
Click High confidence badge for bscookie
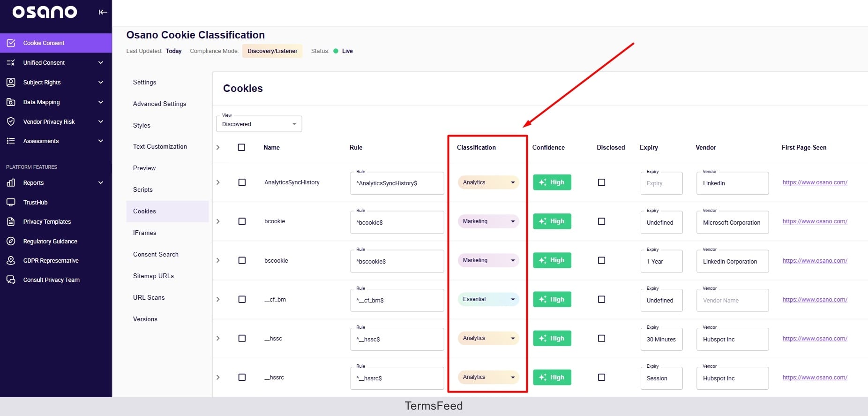point(552,260)
